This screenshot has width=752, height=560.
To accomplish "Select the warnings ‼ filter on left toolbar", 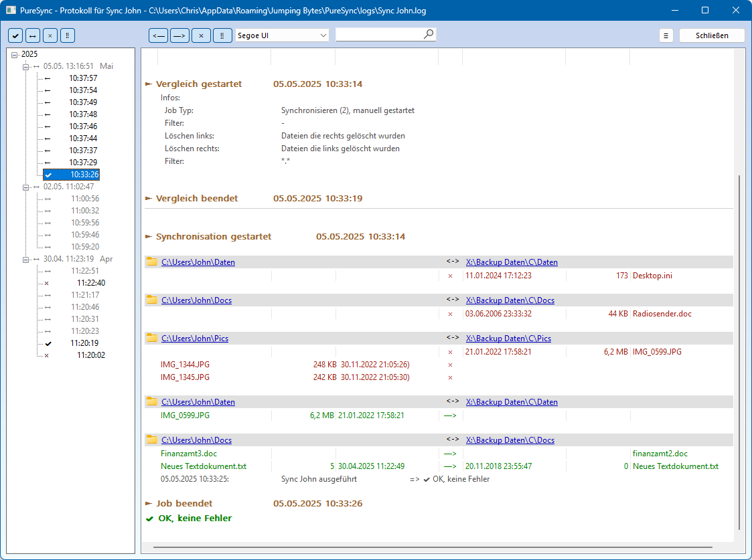I will pyautogui.click(x=67, y=35).
